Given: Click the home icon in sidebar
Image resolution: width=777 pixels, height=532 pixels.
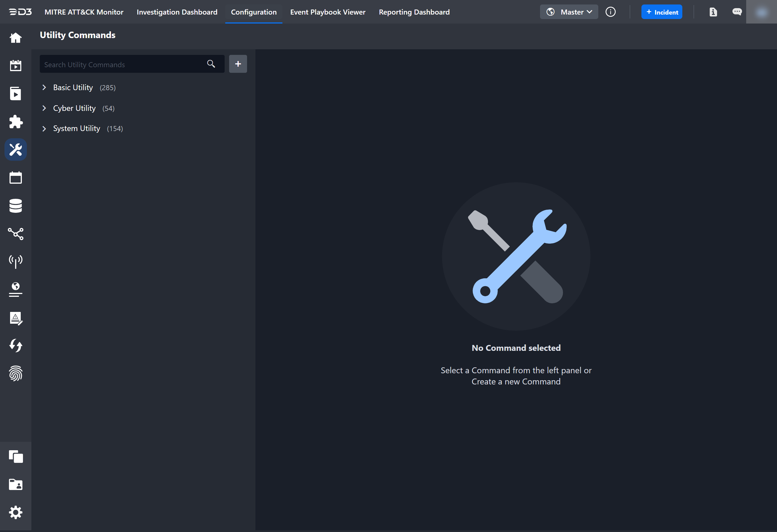Looking at the screenshot, I should point(15,38).
